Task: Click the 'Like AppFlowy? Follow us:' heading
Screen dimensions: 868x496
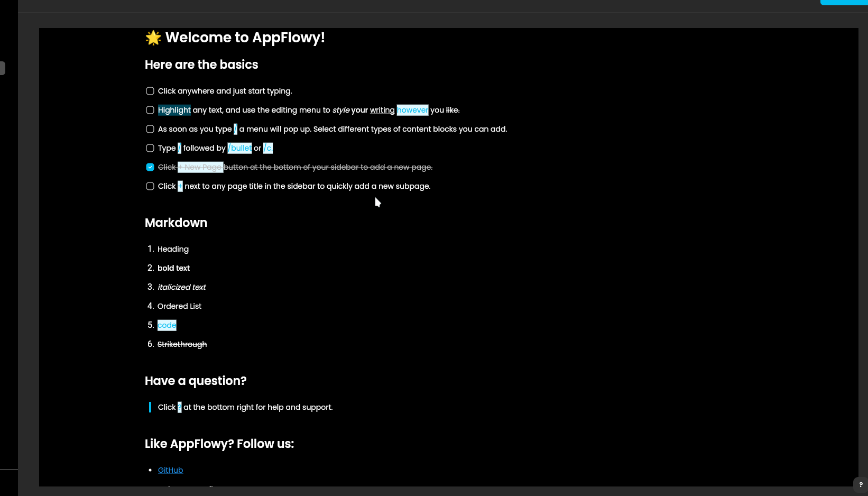Action: pyautogui.click(x=219, y=444)
